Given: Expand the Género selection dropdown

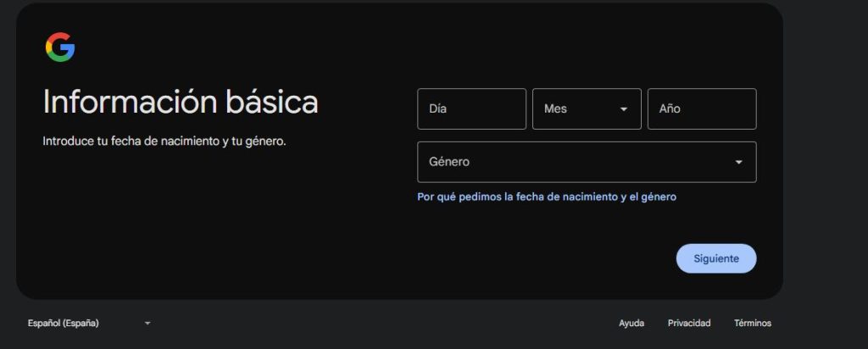Looking at the screenshot, I should click(x=587, y=162).
